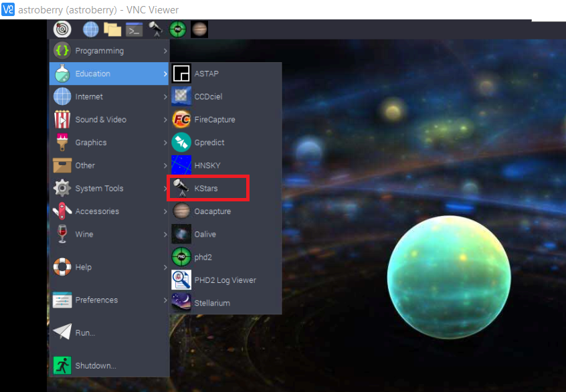Click the Sound & Video label text
The width and height of the screenshot is (566, 392).
(x=101, y=120)
